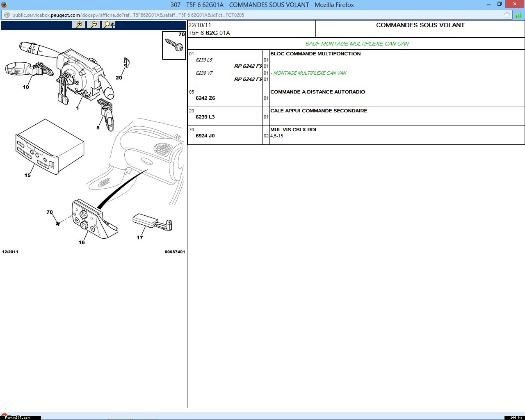Restore down the Firefox window
The width and height of the screenshot is (525, 420).
(499, 5)
